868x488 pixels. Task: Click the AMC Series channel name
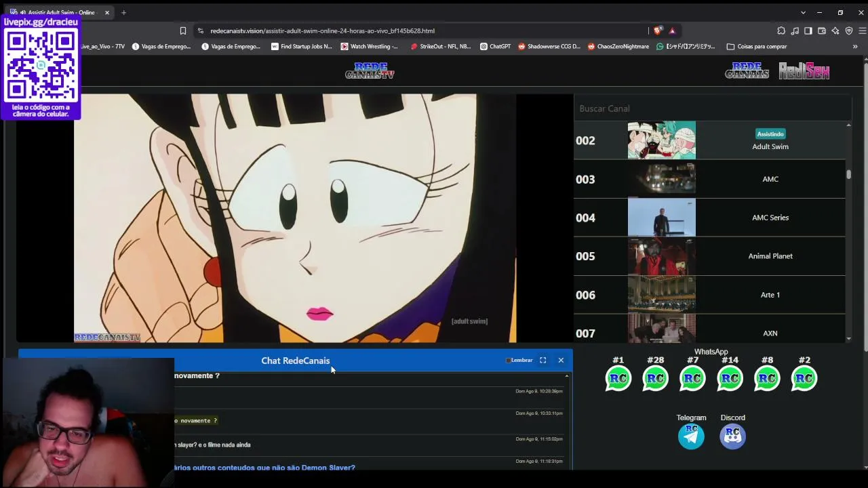point(770,218)
